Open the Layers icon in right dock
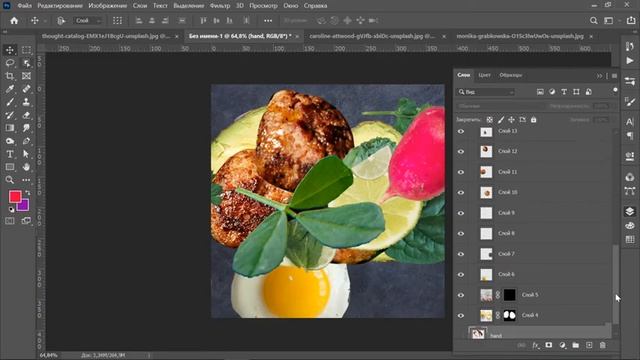This screenshot has width=640, height=360. pos(630,211)
